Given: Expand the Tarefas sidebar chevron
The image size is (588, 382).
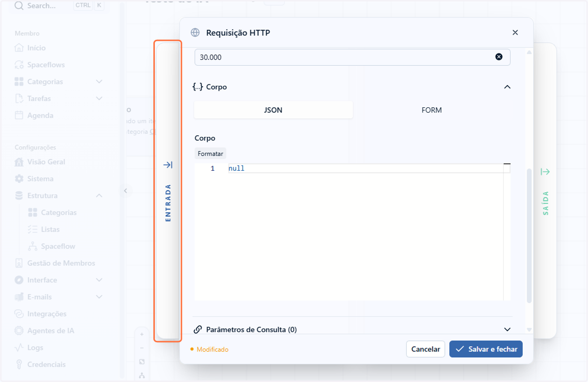Looking at the screenshot, I should tap(99, 99).
